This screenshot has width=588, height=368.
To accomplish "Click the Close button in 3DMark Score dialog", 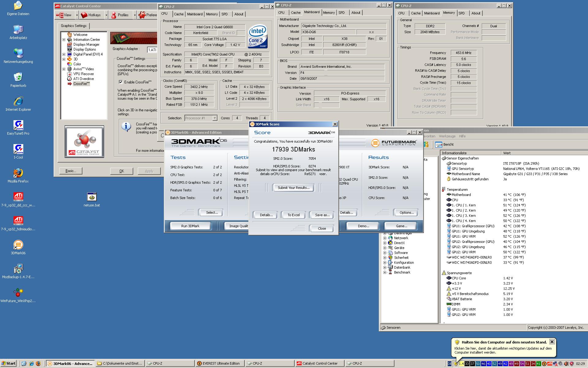I will tap(322, 228).
